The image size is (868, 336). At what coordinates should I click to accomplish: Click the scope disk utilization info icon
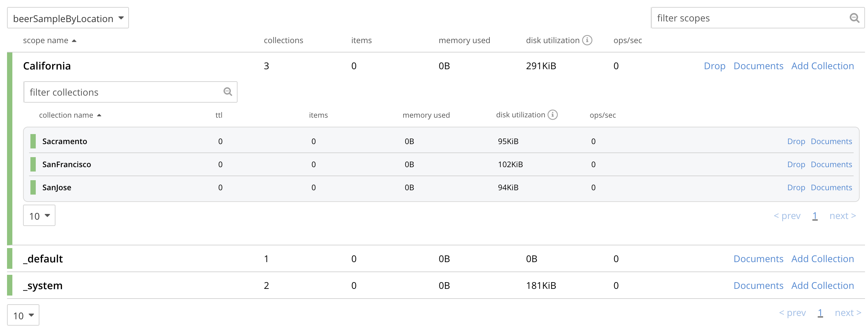tap(587, 40)
